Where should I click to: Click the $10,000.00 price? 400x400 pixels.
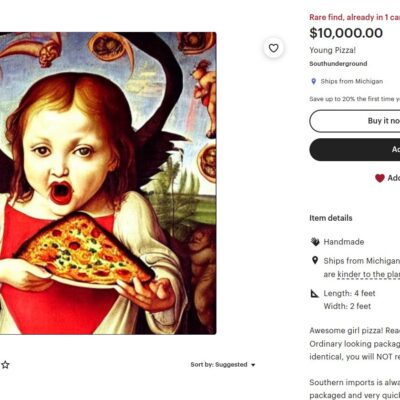(346, 33)
